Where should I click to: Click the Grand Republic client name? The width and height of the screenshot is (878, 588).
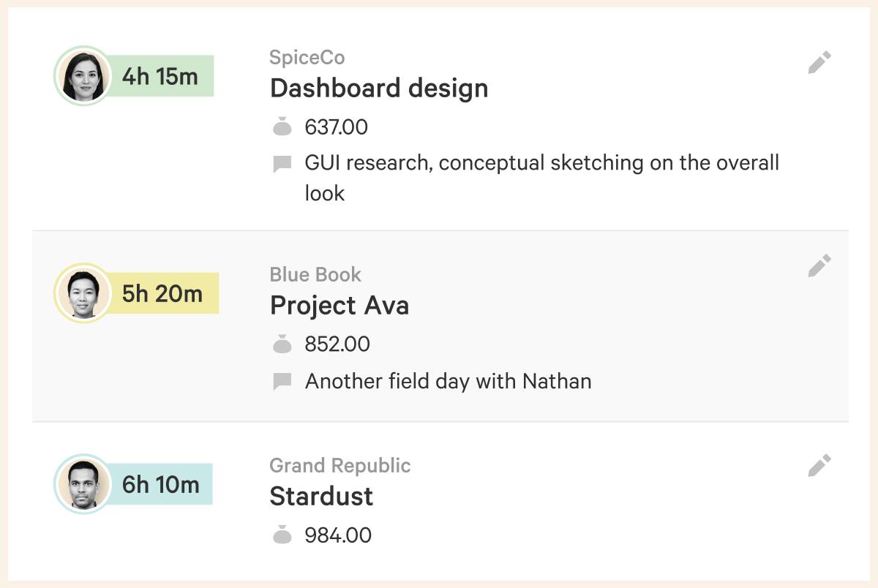tap(339, 465)
